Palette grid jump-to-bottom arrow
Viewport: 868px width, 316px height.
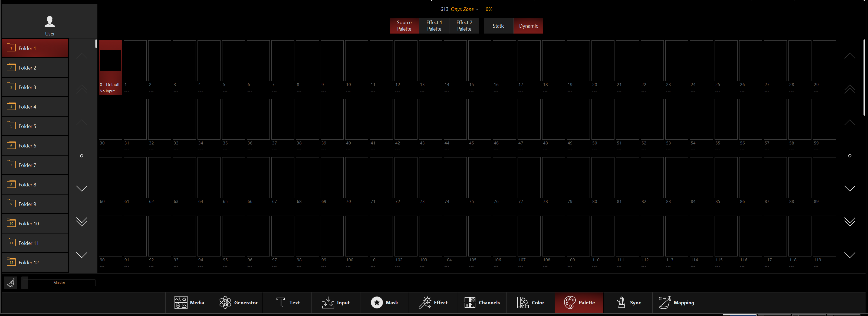pos(850,255)
